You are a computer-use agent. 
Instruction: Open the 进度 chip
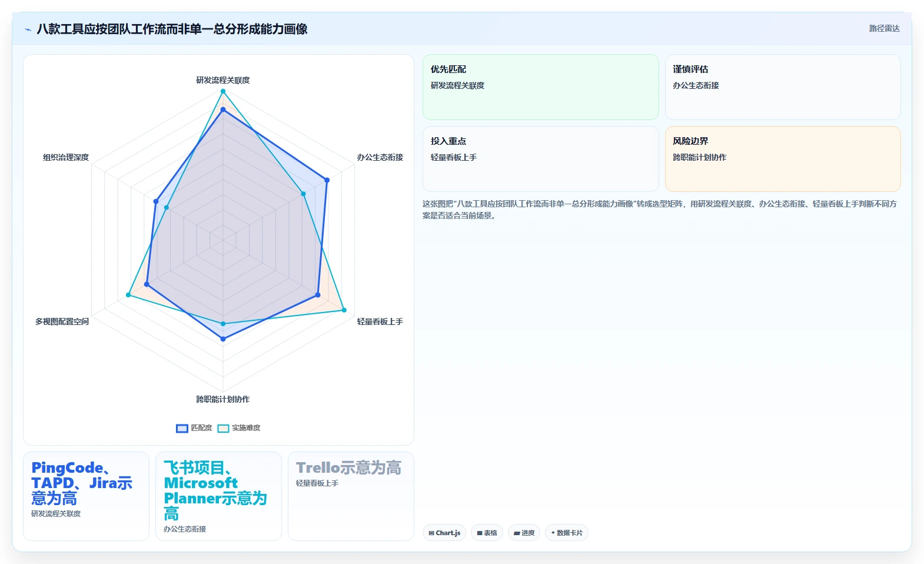[524, 533]
